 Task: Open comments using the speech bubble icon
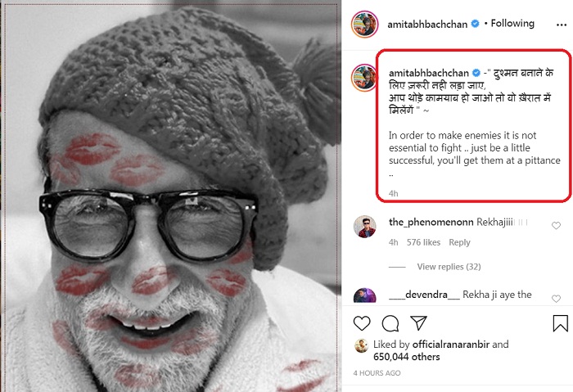tap(390, 323)
